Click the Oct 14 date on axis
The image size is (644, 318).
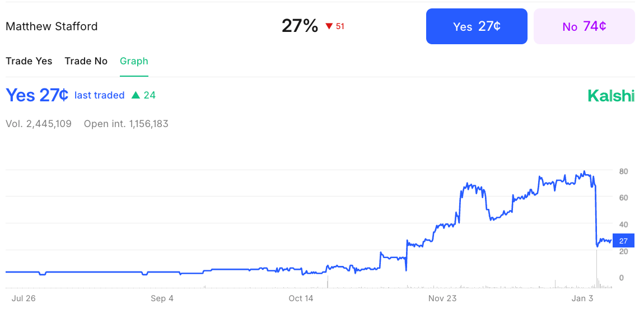[x=301, y=298]
